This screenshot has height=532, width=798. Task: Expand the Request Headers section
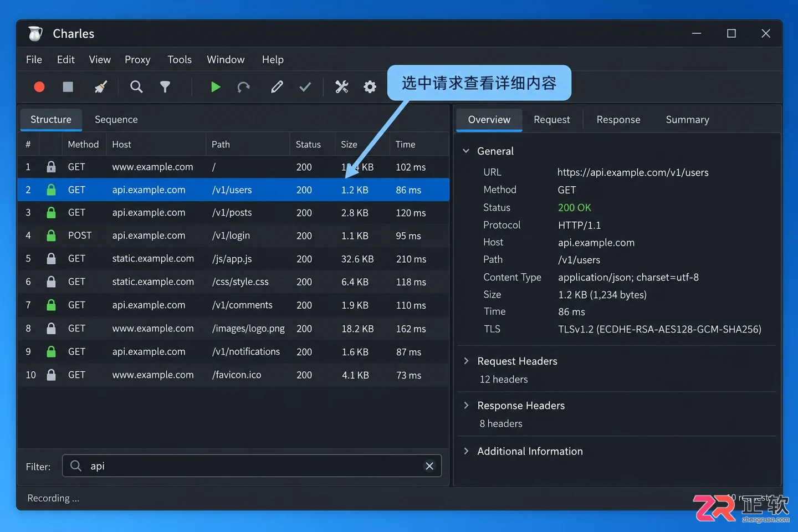click(x=466, y=361)
